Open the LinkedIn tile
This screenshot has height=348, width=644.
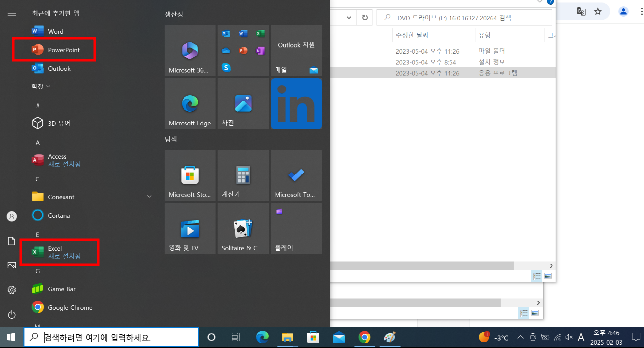pyautogui.click(x=296, y=103)
